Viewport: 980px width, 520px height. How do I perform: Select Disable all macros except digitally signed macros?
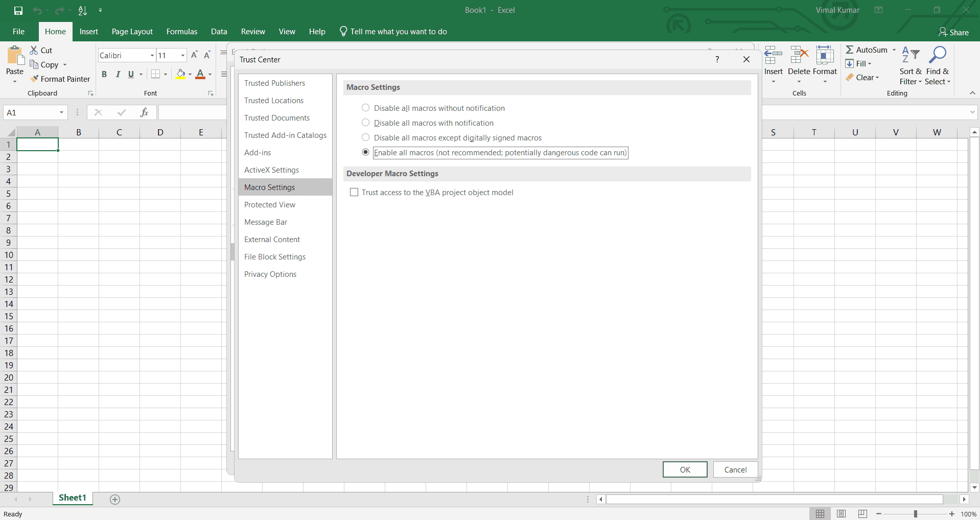pos(365,137)
